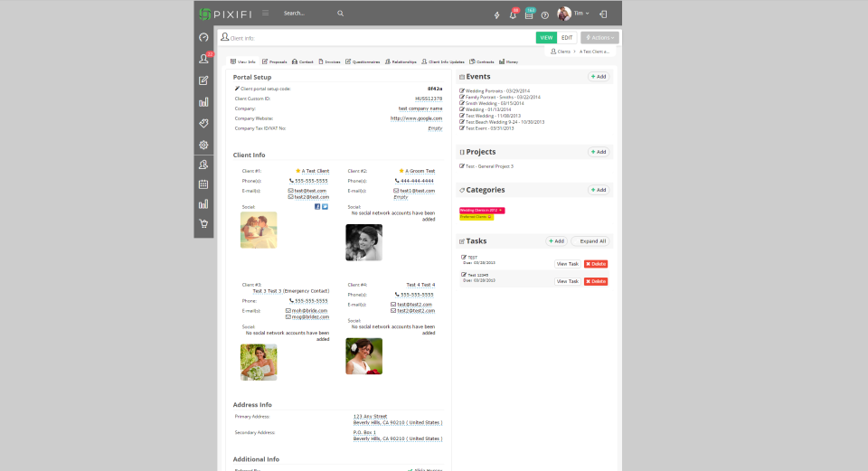Toggle the hamburger menu next to logo
Image resolution: width=868 pixels, height=471 pixels.
tap(266, 13)
